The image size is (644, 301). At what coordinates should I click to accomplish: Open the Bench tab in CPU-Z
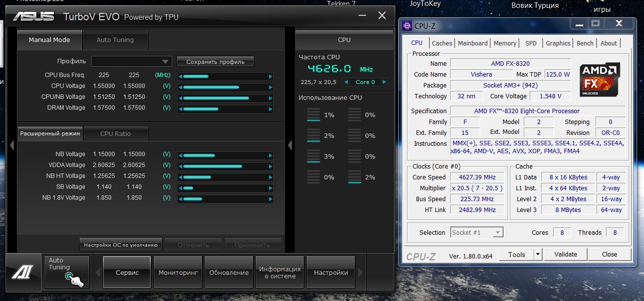(585, 43)
